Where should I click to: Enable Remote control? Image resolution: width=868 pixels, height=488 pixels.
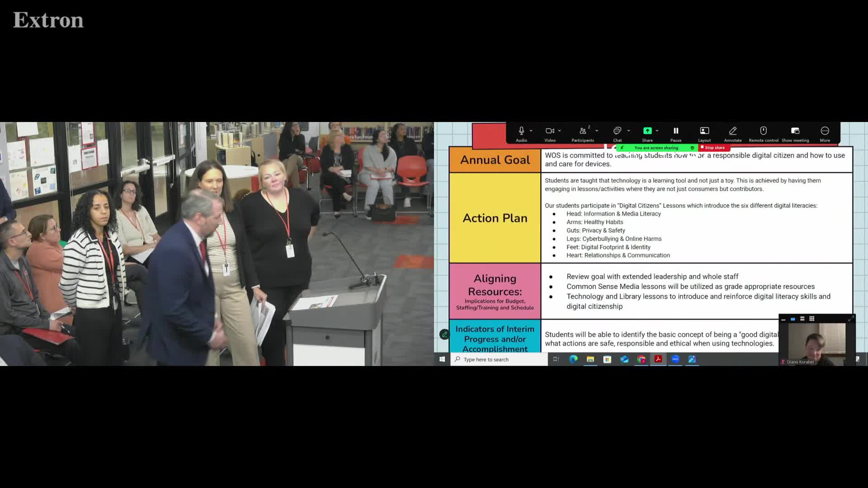pyautogui.click(x=764, y=131)
